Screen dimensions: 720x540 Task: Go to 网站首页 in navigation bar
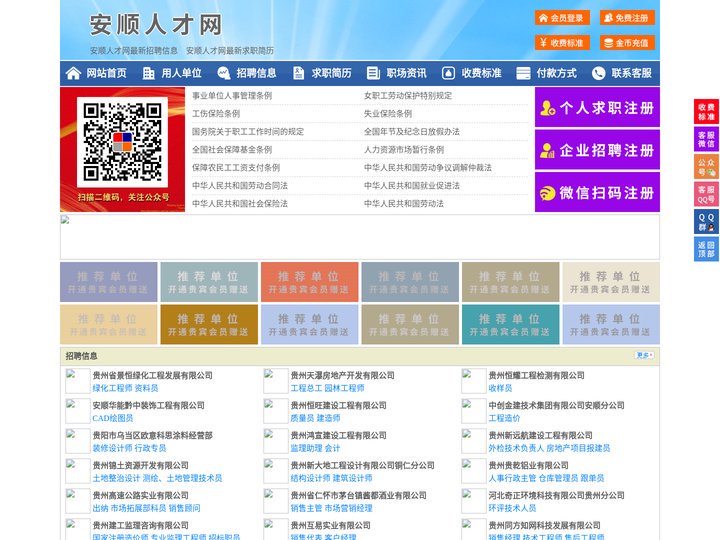click(107, 73)
